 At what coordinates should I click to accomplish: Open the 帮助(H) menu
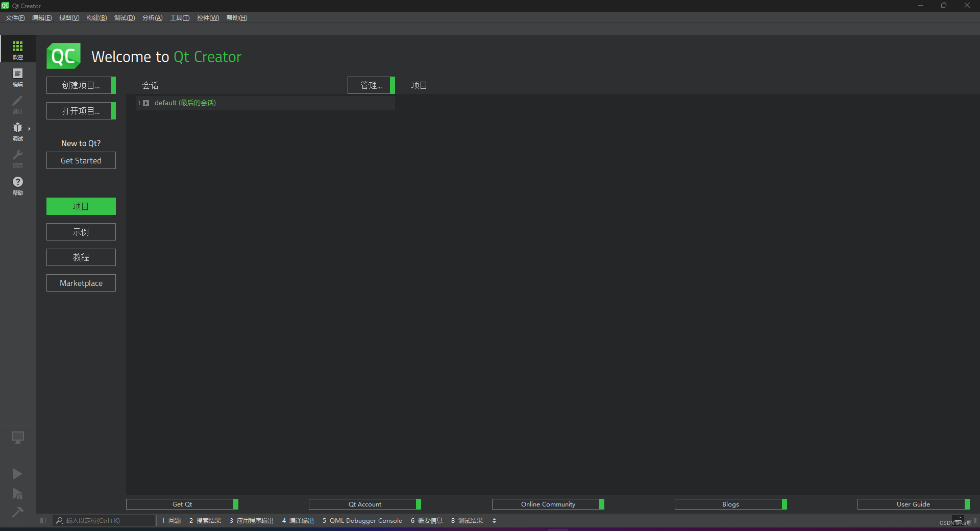[237, 18]
